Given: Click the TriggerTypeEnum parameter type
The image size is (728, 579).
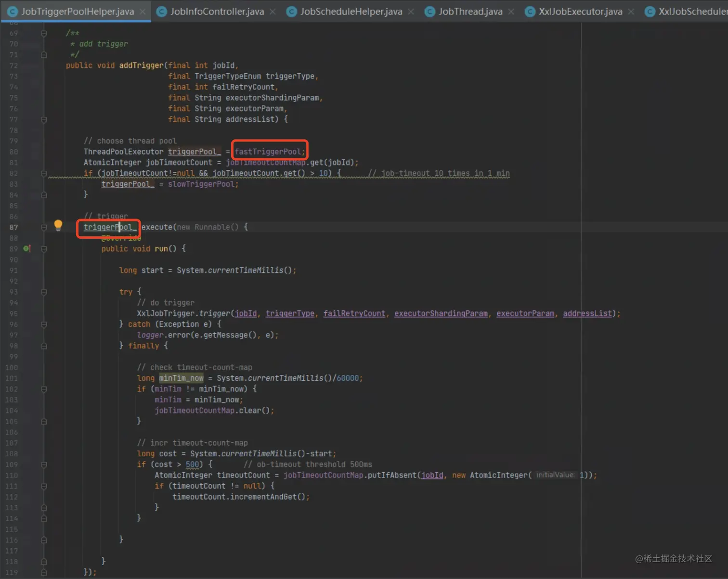Looking at the screenshot, I should [228, 76].
